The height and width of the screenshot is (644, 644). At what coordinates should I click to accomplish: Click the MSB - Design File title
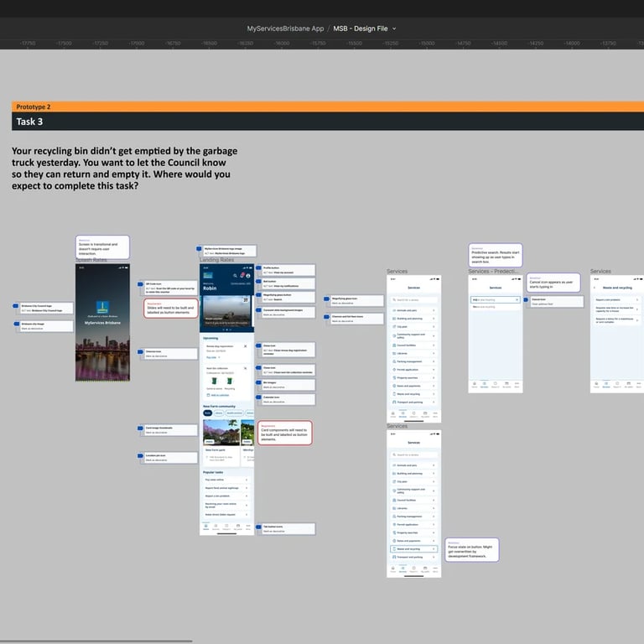361,29
